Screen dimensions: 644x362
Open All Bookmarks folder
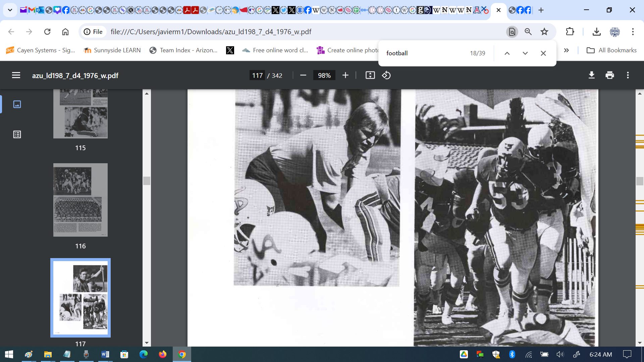pos(611,50)
